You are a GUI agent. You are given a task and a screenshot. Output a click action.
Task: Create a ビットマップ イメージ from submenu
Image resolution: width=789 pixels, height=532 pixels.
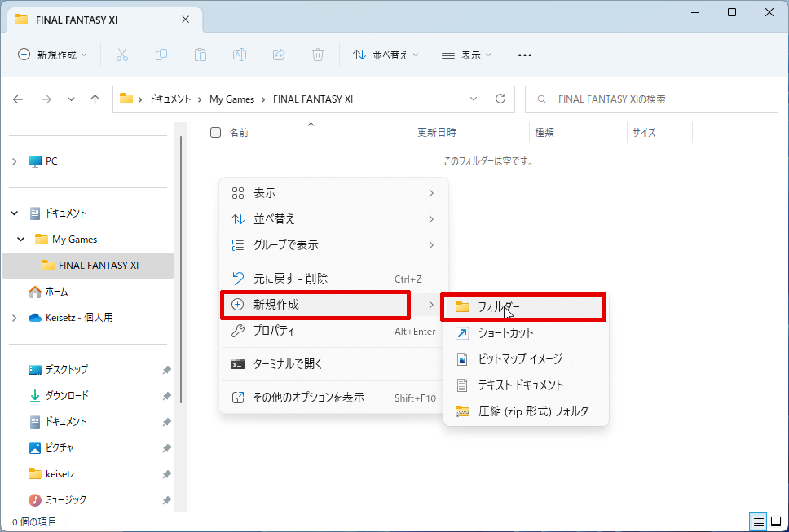526,359
